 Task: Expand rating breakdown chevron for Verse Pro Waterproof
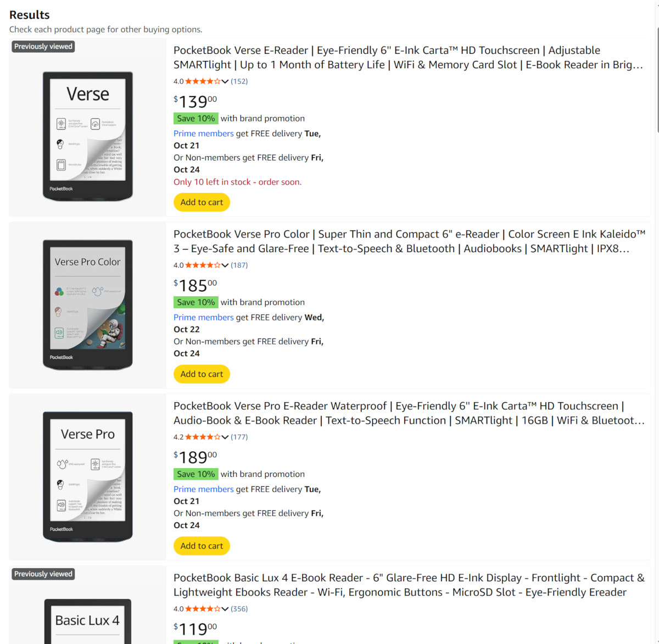pos(225,437)
